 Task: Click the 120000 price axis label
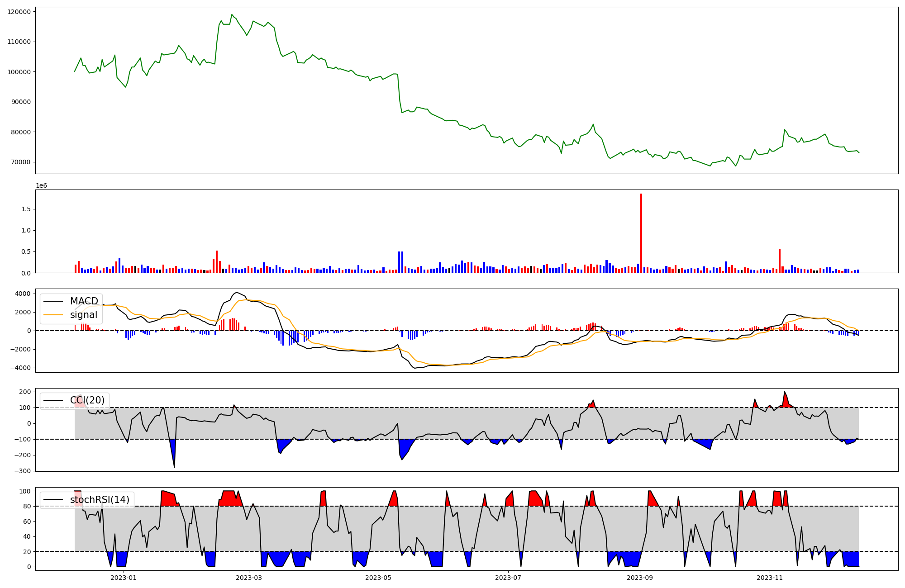tap(19, 12)
